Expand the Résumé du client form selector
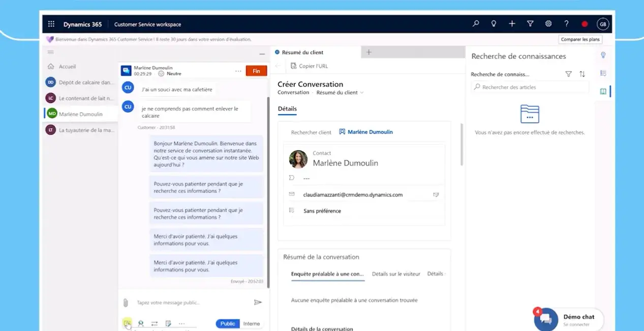The image size is (644, 331). coord(340,92)
